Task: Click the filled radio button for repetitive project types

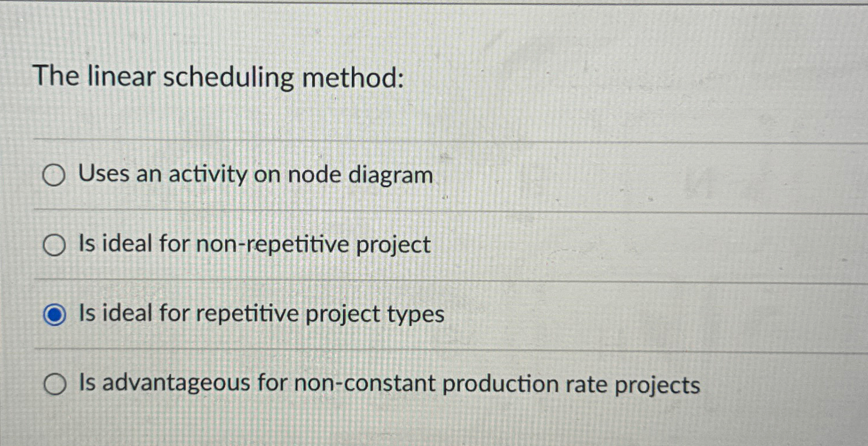Action: [x=54, y=314]
